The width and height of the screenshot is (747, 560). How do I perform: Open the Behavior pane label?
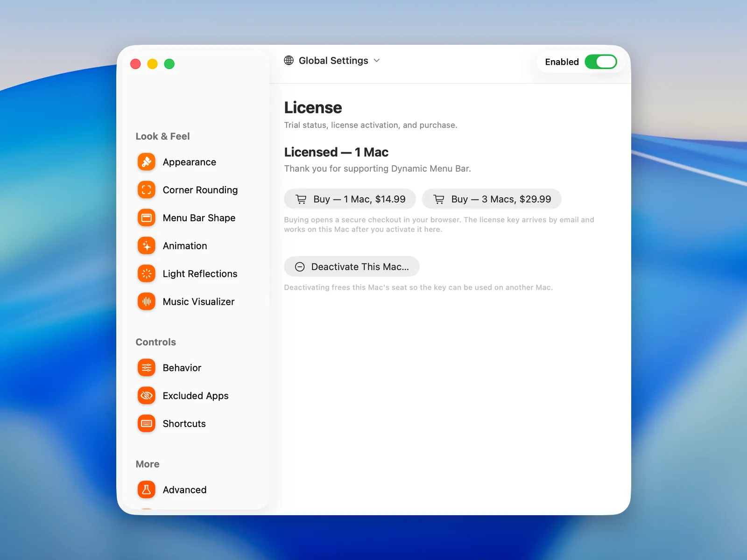point(182,368)
